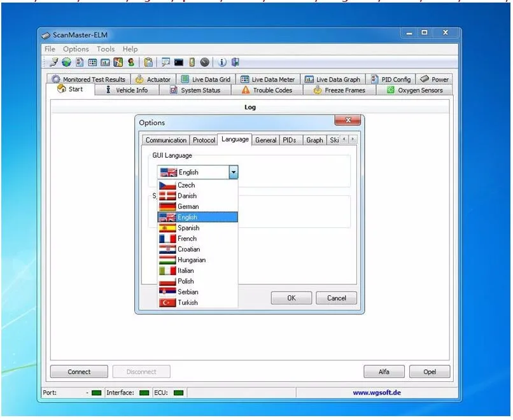Select Turkish at the bottom of the list
The height and width of the screenshot is (420, 513).
(187, 302)
